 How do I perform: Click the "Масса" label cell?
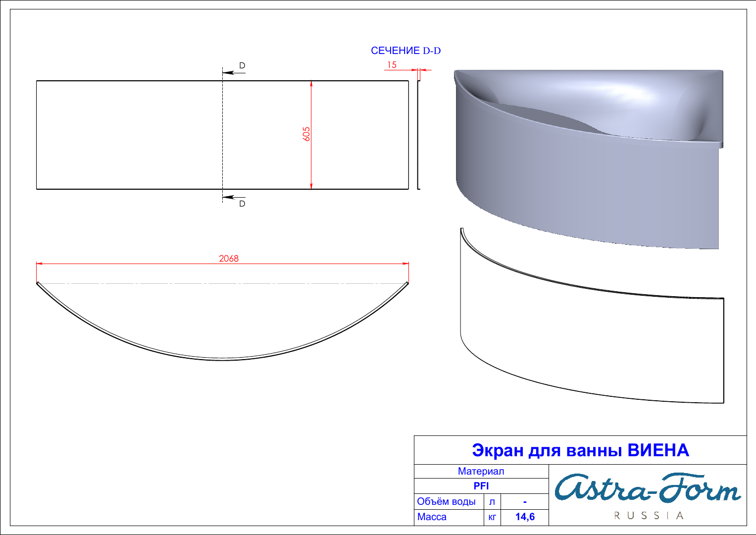click(432, 517)
